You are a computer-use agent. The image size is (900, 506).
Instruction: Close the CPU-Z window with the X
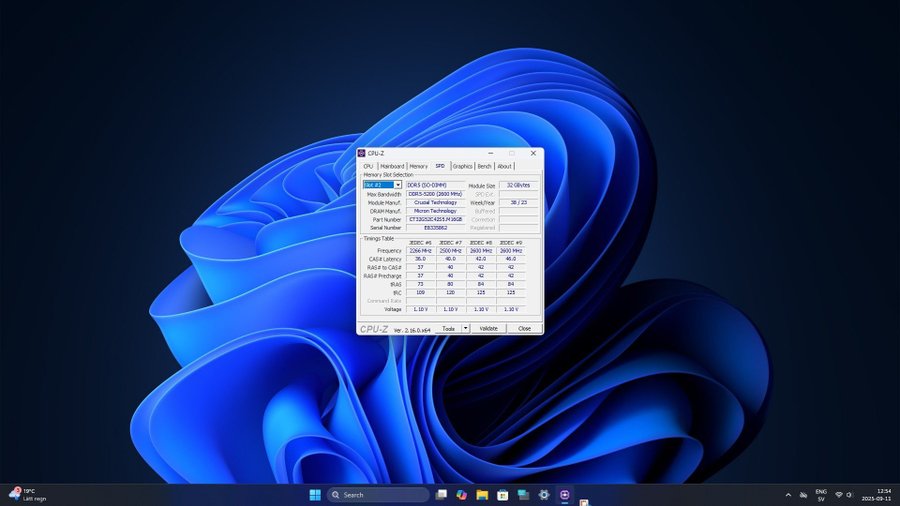pos(533,153)
